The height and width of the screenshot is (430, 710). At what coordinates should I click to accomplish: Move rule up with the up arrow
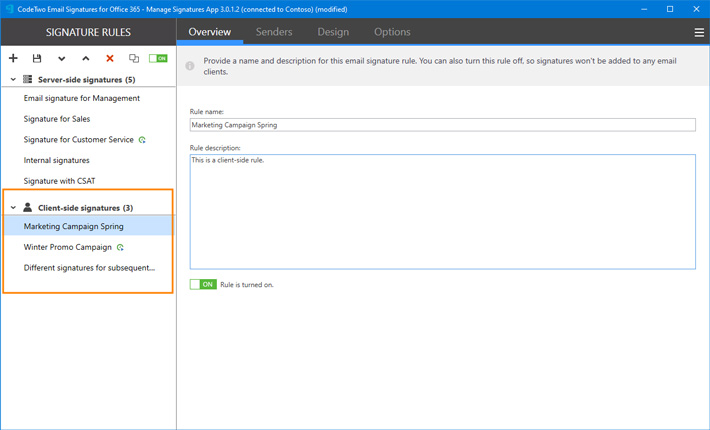pos(86,58)
